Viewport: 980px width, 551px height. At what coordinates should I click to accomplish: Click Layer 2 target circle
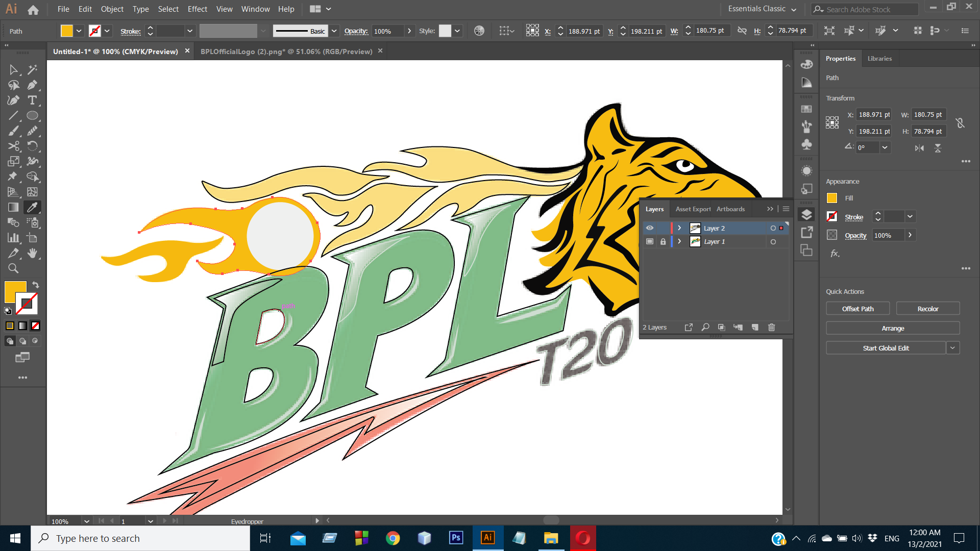tap(773, 228)
